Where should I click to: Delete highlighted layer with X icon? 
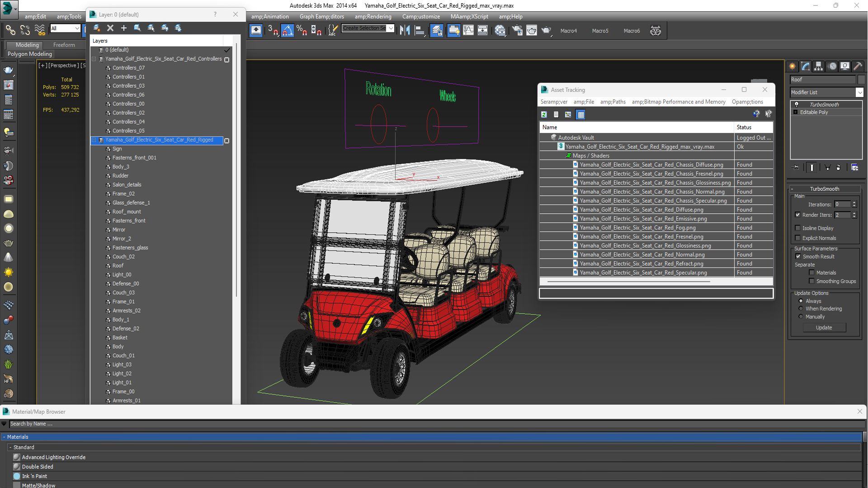click(x=110, y=28)
